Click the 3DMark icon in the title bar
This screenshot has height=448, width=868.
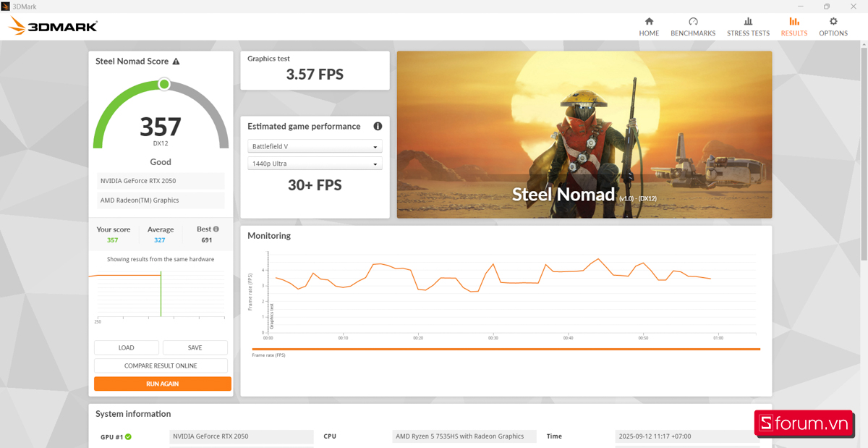(6, 6)
